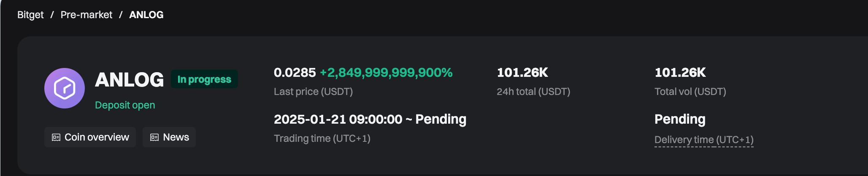Image resolution: width=868 pixels, height=176 pixels.
Task: Click the Coin overview document icon
Action: (56, 138)
